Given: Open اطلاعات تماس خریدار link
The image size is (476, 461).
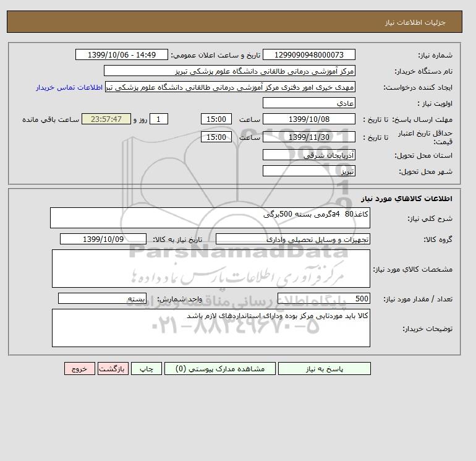Looking at the screenshot, I should tap(69, 87).
